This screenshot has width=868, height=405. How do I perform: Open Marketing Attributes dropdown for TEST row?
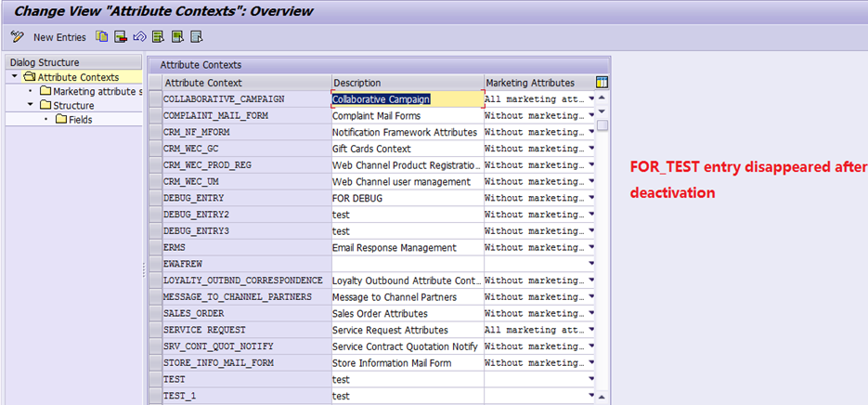tap(591, 380)
